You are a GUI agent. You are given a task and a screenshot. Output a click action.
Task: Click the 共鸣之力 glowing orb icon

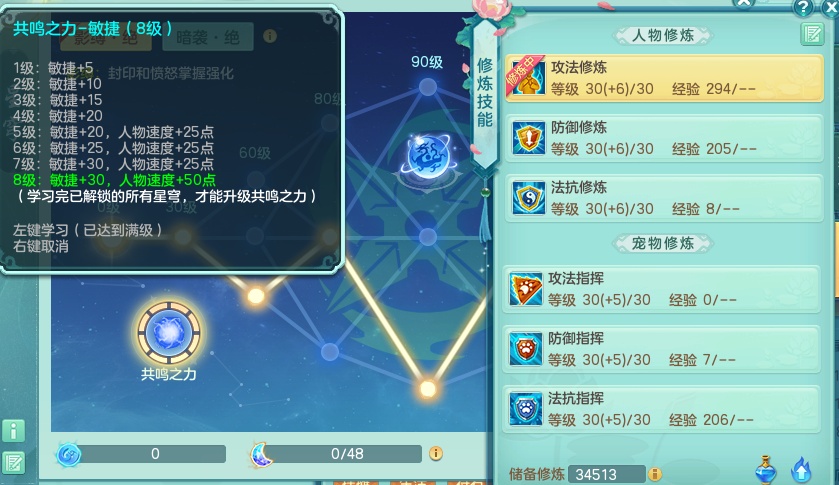click(x=169, y=332)
